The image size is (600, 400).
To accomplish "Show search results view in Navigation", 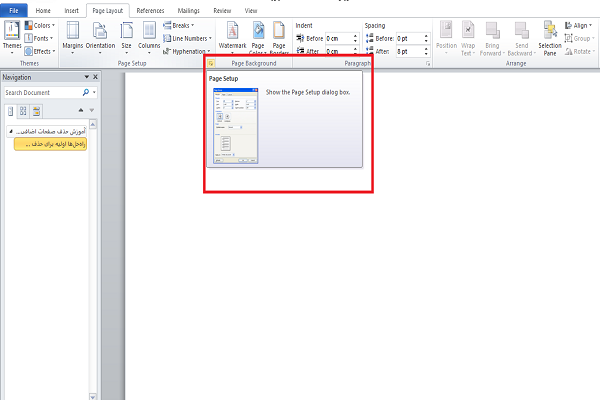I will [36, 111].
